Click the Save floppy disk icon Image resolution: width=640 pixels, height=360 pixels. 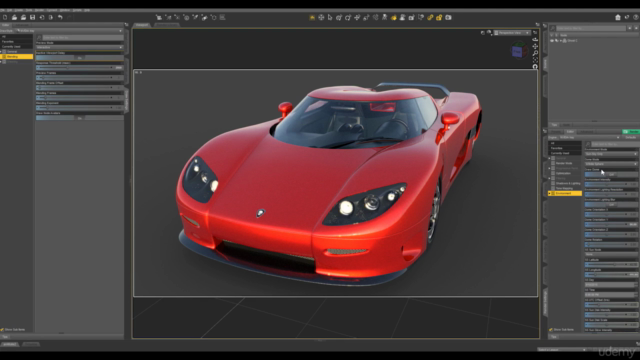32,18
